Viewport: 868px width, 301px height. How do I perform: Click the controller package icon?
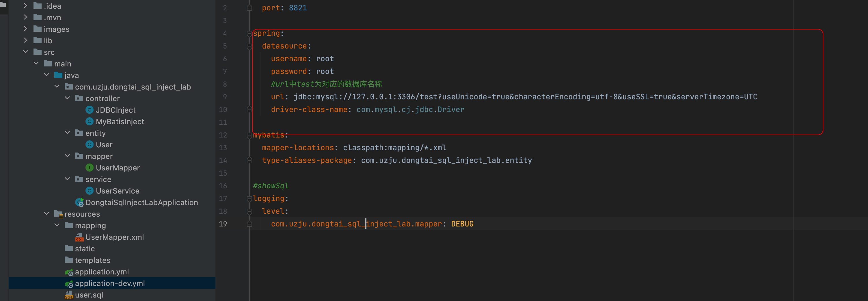tap(79, 98)
